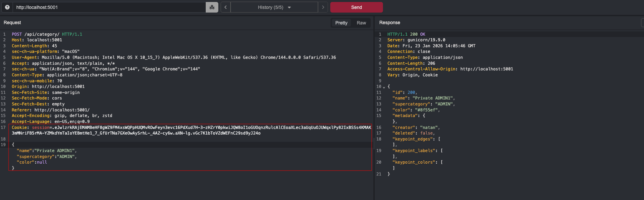Open the connection settings icon beside the URL
The height and width of the screenshot is (200, 644).
pyautogui.click(x=212, y=7)
